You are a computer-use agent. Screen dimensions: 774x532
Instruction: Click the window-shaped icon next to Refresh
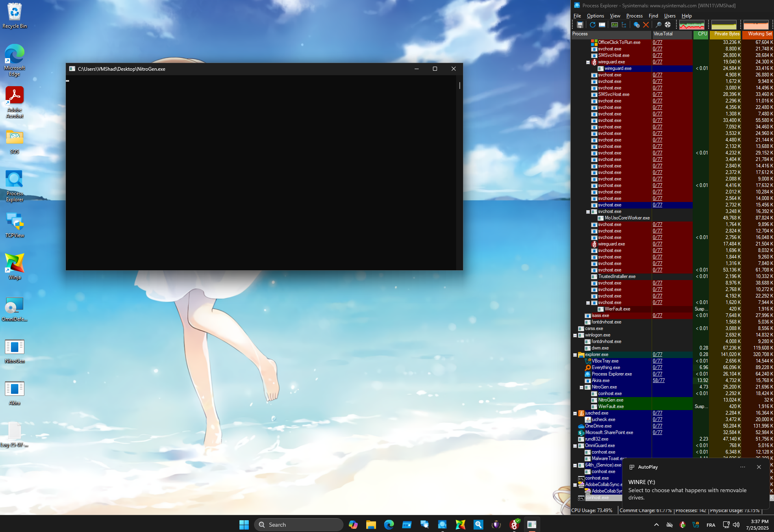point(602,25)
